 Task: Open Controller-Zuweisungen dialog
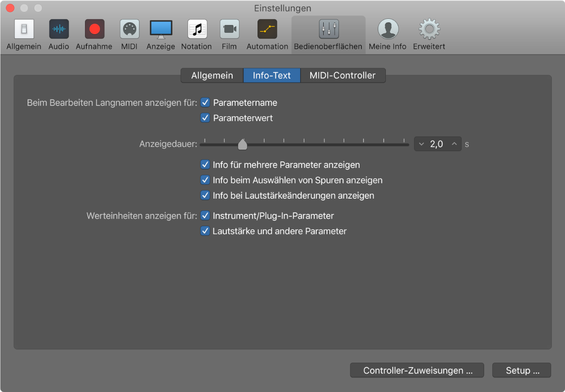(x=417, y=370)
